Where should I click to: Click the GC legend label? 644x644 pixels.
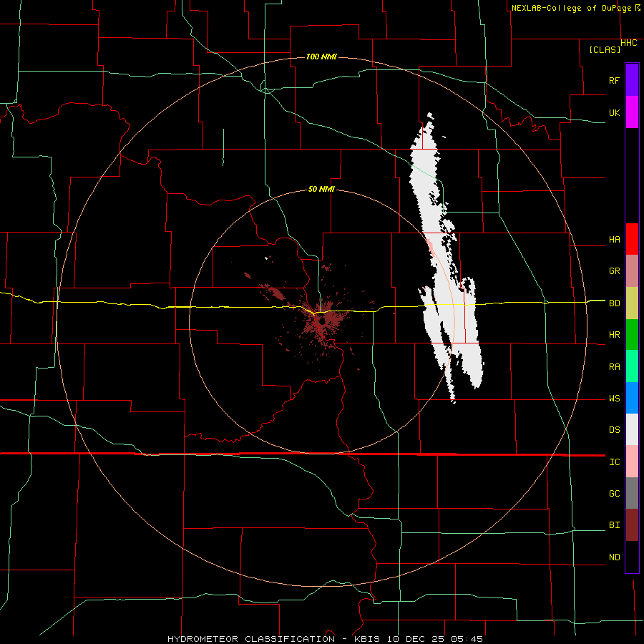(x=614, y=494)
